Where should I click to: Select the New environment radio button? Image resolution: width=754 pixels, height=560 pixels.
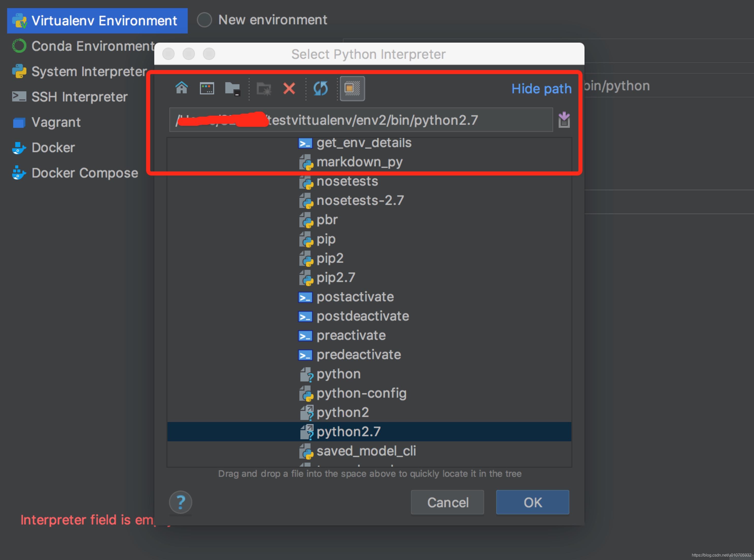(x=204, y=20)
